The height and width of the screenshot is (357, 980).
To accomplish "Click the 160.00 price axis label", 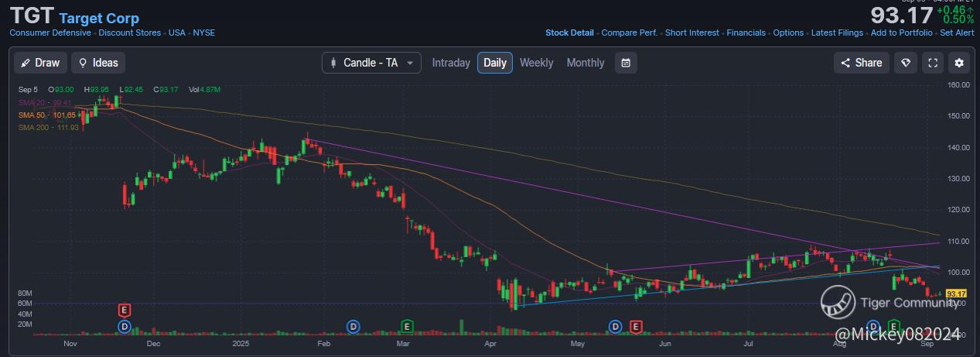I will pyautogui.click(x=959, y=84).
